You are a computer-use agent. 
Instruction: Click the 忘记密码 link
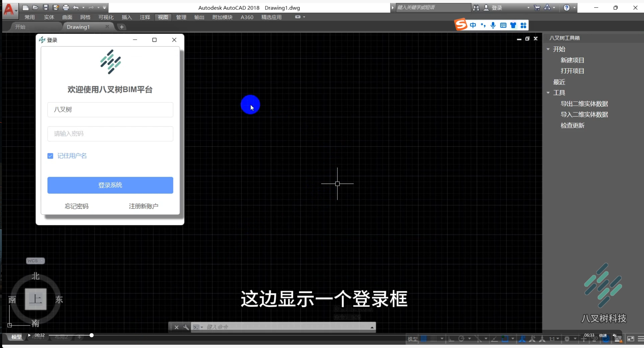[x=77, y=206]
